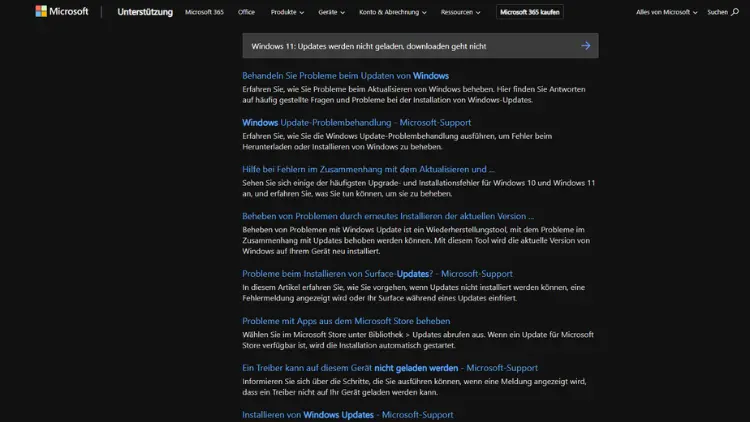The image size is (750, 422).
Task: Click the text 'In diesem Artikel erfahren Sie, wie Sie vorgehen'
Action: 323,288
